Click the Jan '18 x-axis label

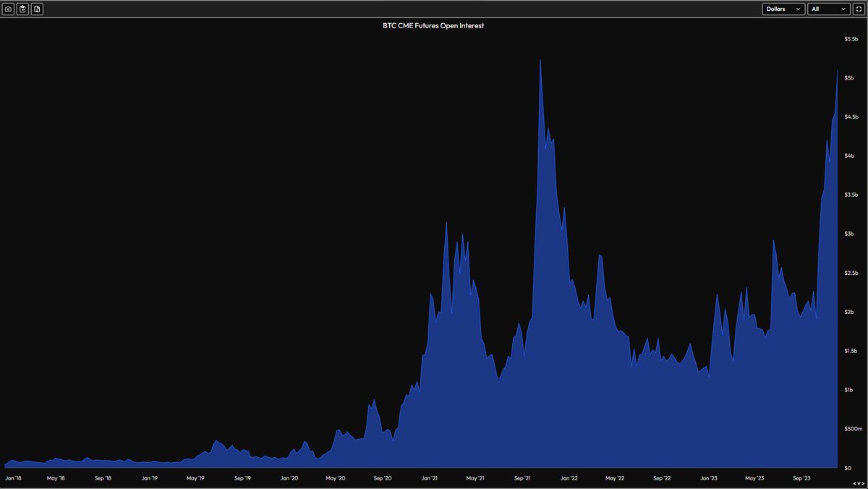point(13,478)
